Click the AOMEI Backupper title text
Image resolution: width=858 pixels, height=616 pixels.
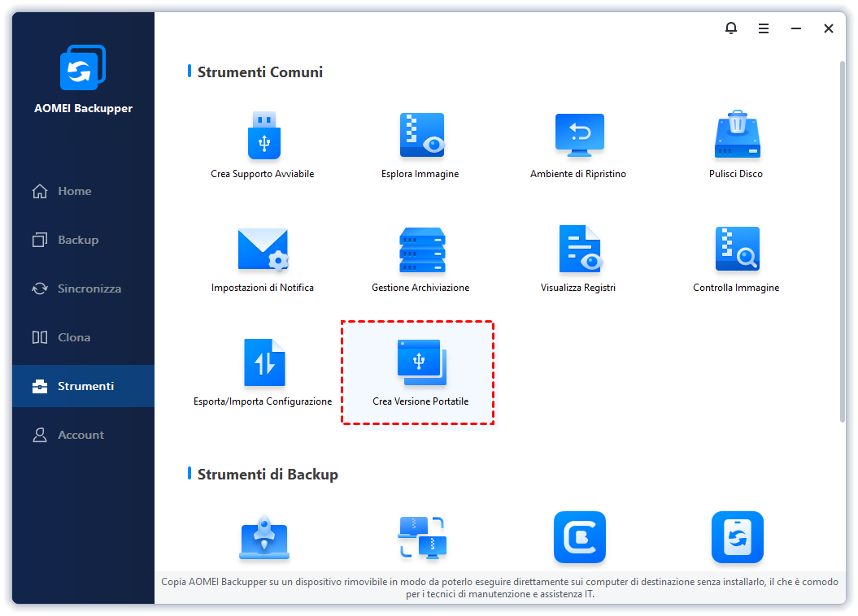[83, 108]
